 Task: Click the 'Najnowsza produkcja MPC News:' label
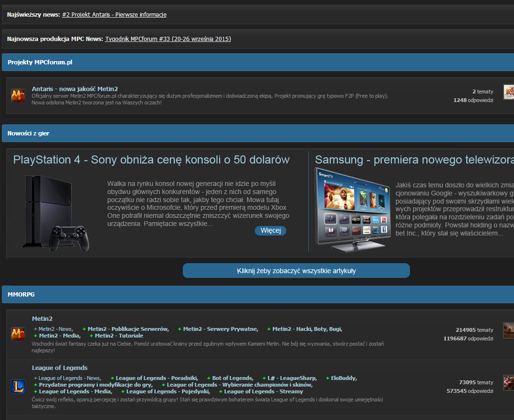click(x=55, y=39)
